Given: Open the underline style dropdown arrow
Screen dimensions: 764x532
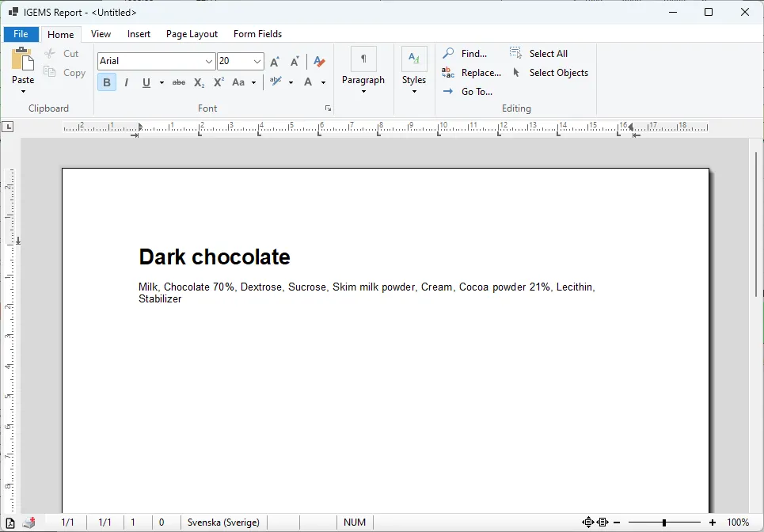Looking at the screenshot, I should pos(162,83).
